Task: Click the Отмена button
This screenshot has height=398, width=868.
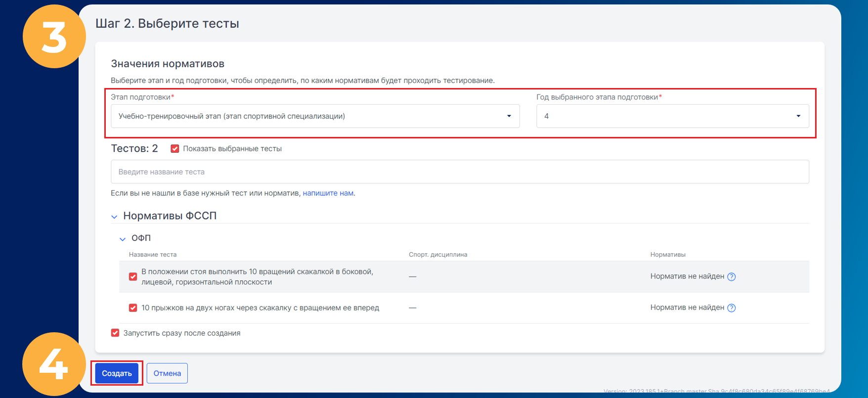Action: tap(167, 373)
